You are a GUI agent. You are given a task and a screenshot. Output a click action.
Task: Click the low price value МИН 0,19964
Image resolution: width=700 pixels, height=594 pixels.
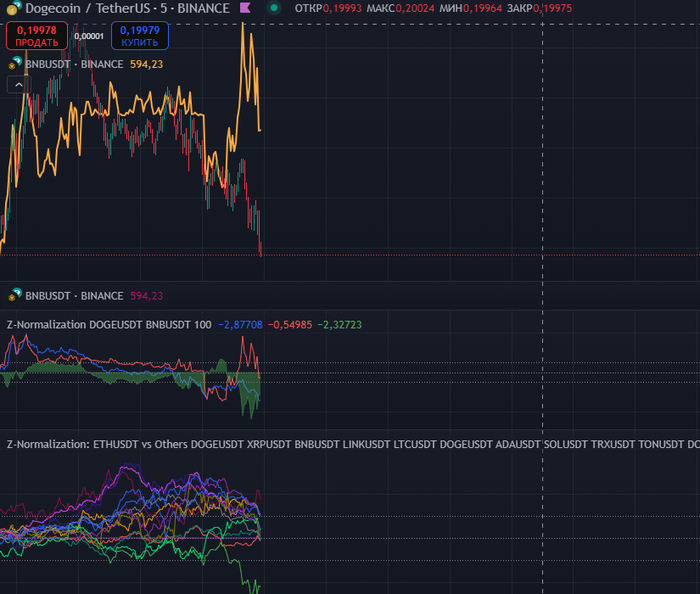click(x=471, y=8)
